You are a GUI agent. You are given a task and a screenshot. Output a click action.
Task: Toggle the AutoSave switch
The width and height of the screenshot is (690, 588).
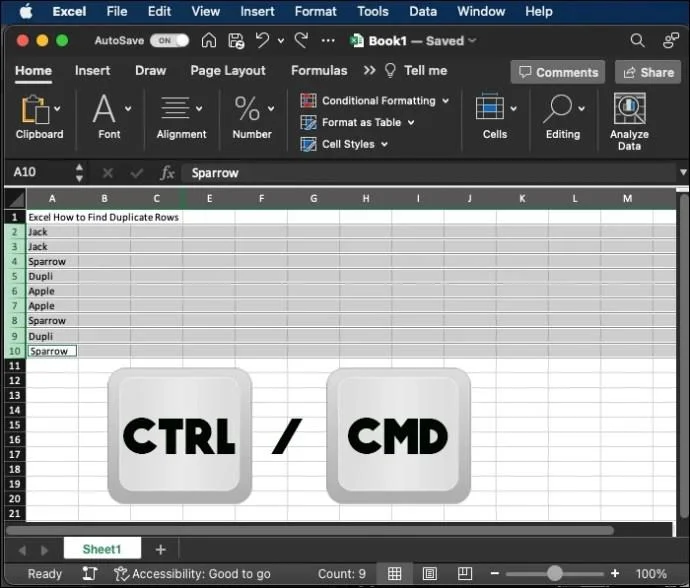click(x=171, y=41)
